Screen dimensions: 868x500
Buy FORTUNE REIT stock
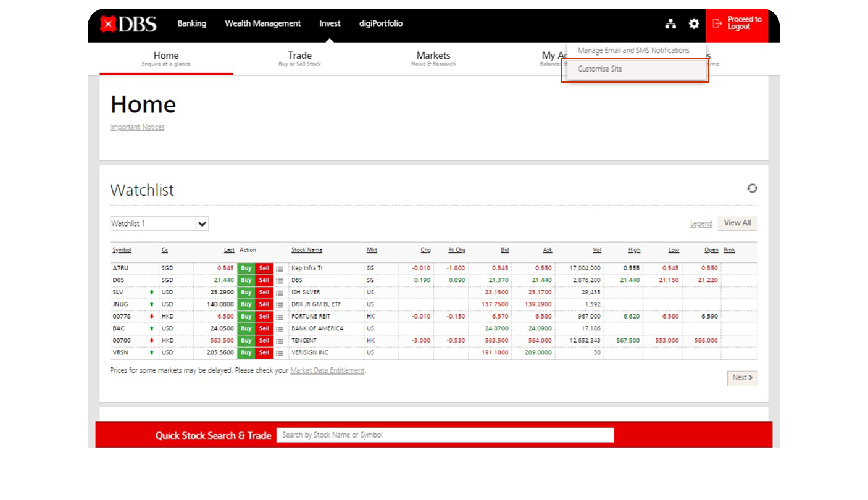tap(246, 317)
